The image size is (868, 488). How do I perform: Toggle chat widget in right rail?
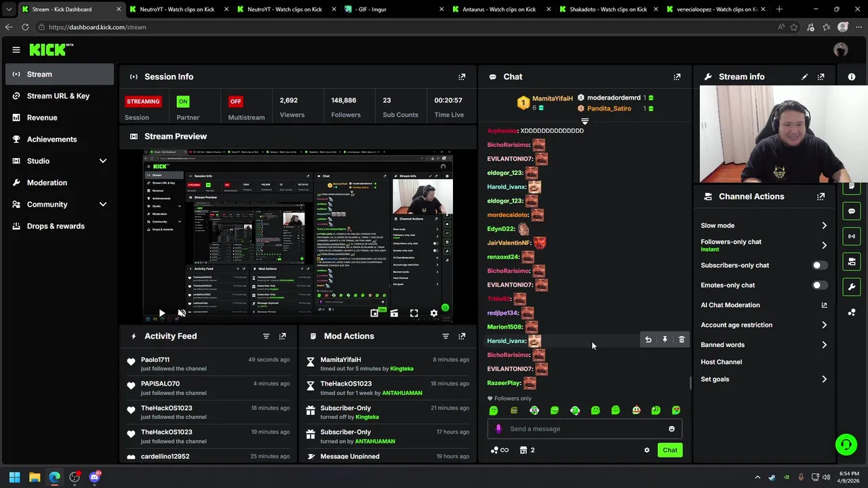pos(852,211)
